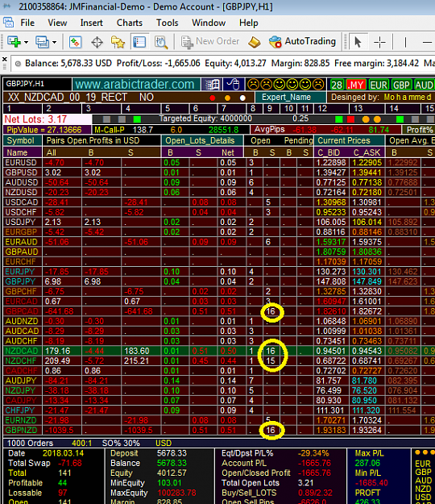Image resolution: width=435 pixels, height=504 pixels.
Task: Toggle the Market Watch window icon
Action: coord(76,42)
